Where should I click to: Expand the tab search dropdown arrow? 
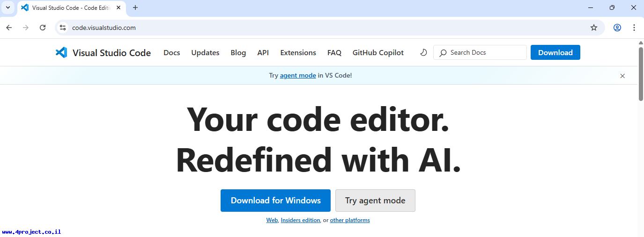point(7,7)
